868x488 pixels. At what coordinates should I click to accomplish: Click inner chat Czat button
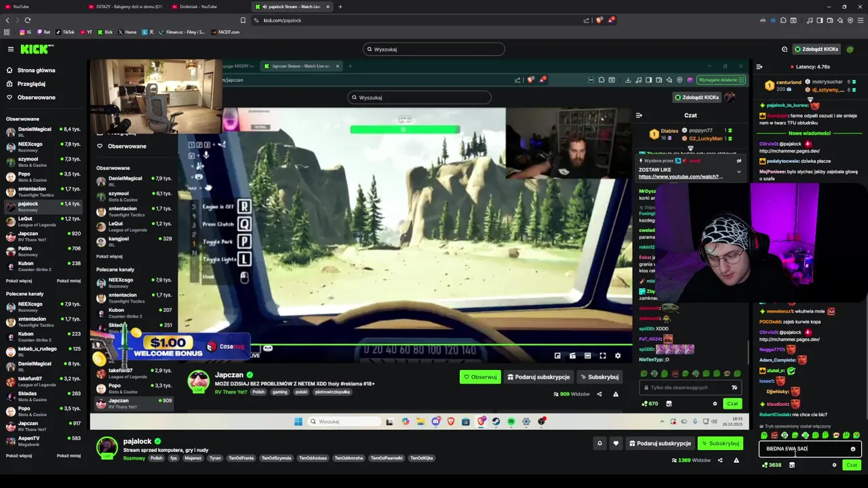(x=732, y=404)
